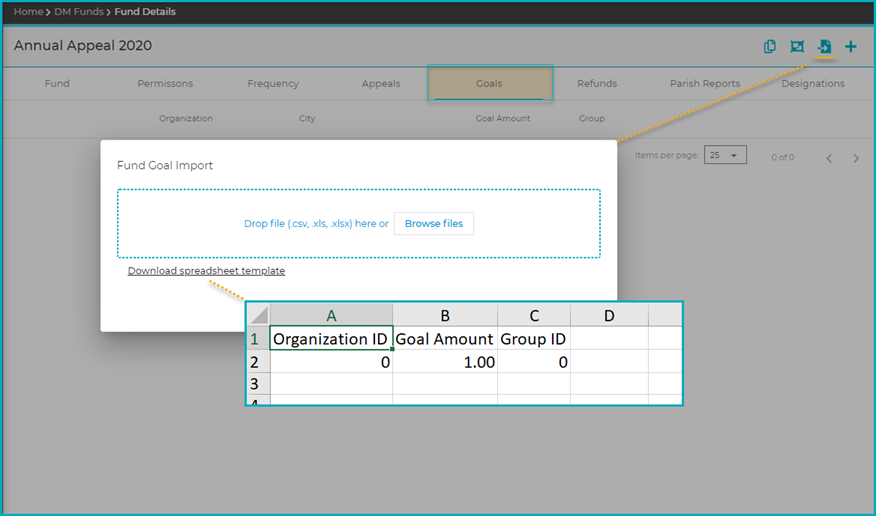Select the Goals tab

pos(489,83)
